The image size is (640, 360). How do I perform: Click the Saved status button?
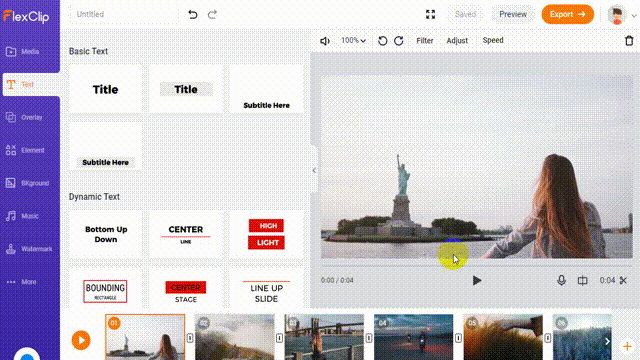pos(465,14)
